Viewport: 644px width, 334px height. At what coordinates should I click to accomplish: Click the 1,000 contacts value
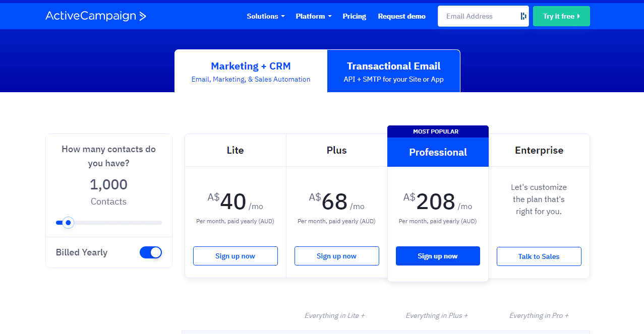coord(108,184)
